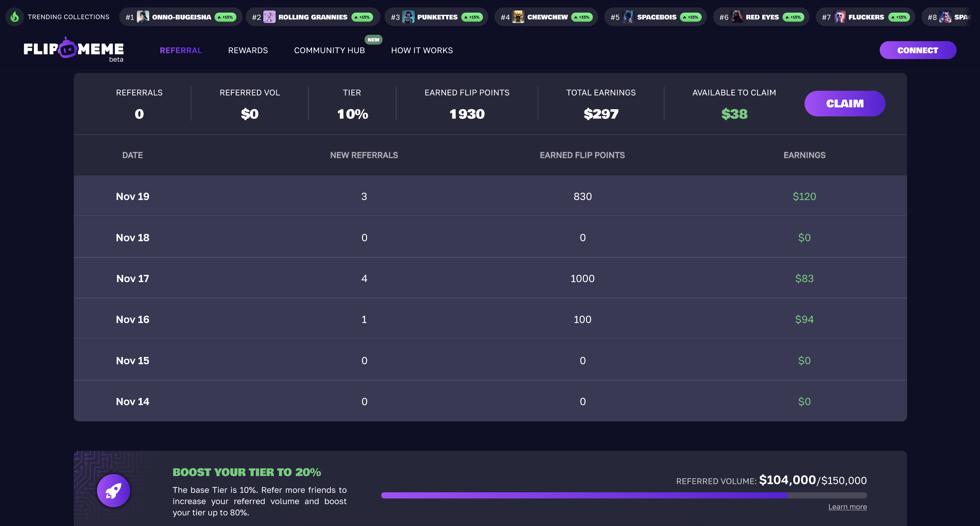This screenshot has height=526, width=980.
Task: Open the Referral tab
Action: [x=181, y=50]
